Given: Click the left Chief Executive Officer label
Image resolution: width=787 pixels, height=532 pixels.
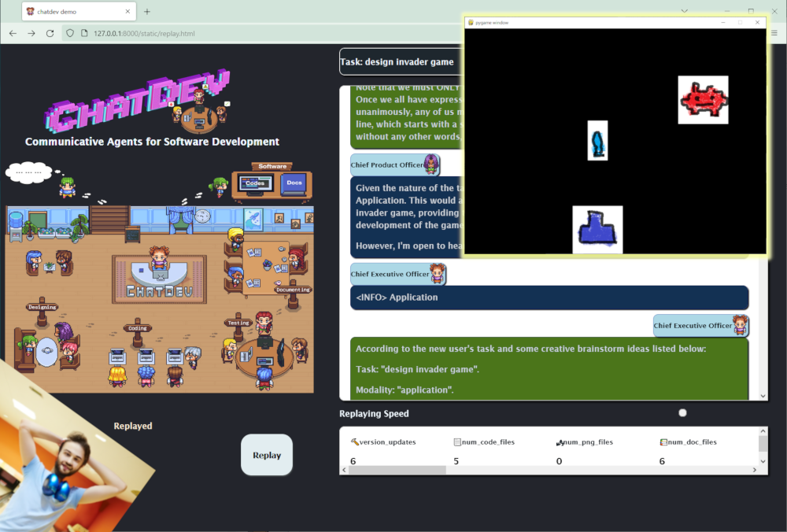Looking at the screenshot, I should point(390,274).
